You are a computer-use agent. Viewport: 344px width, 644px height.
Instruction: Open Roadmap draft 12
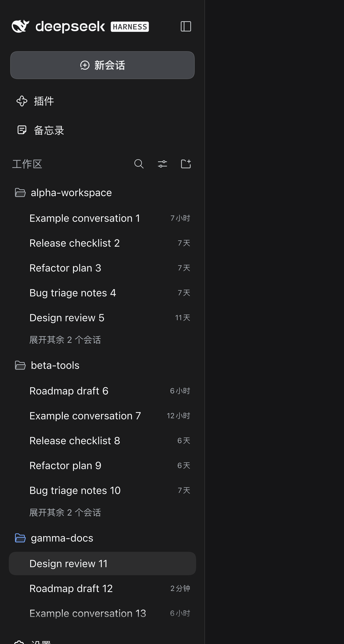[x=102, y=589]
